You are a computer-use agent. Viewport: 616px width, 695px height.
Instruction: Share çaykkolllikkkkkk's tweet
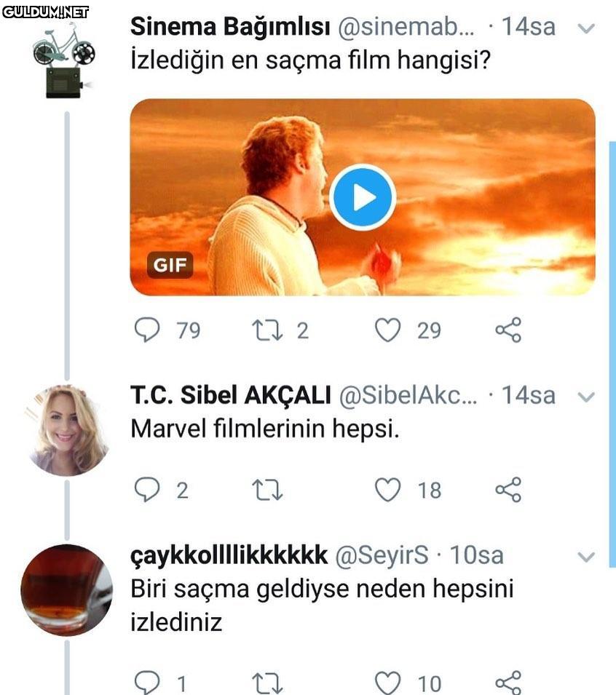508,683
